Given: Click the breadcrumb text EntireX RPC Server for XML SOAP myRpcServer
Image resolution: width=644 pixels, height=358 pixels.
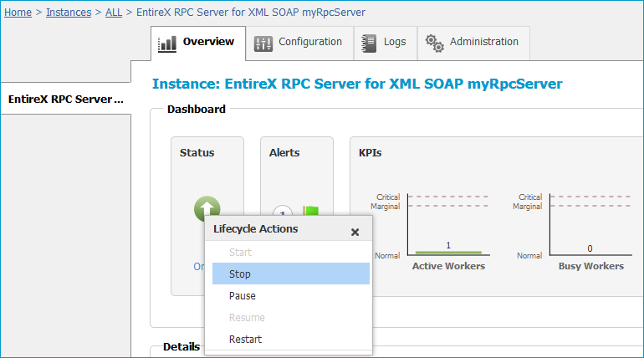Looking at the screenshot, I should tap(251, 13).
